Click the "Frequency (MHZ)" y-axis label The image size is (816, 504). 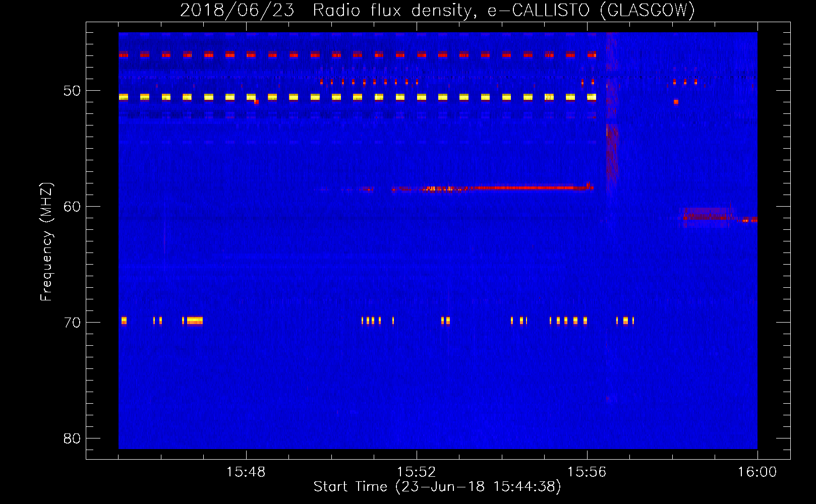pyautogui.click(x=46, y=241)
